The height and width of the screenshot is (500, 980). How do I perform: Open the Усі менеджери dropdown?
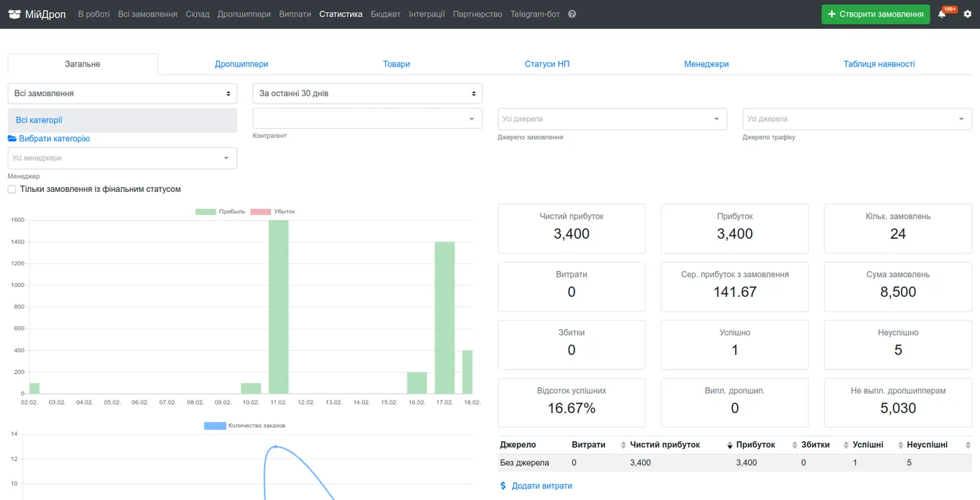(122, 158)
